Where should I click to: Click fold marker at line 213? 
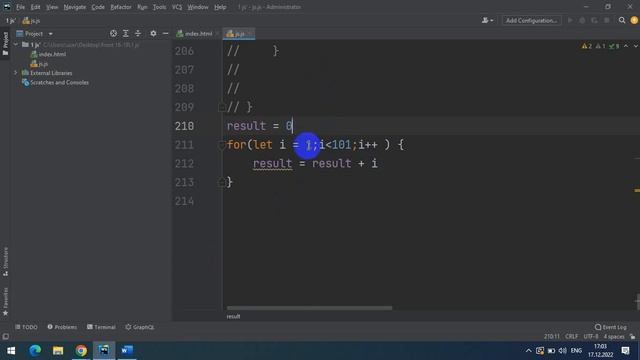tap(222, 182)
